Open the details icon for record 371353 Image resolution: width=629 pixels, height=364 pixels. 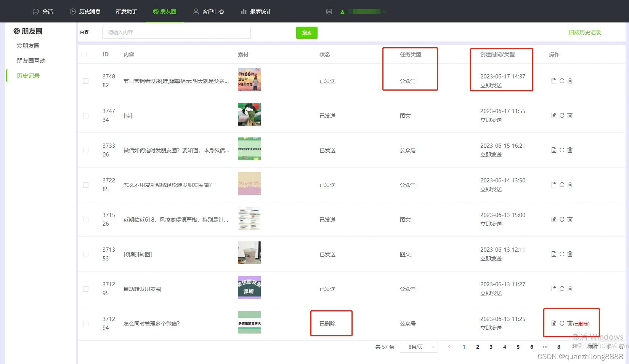tap(554, 254)
